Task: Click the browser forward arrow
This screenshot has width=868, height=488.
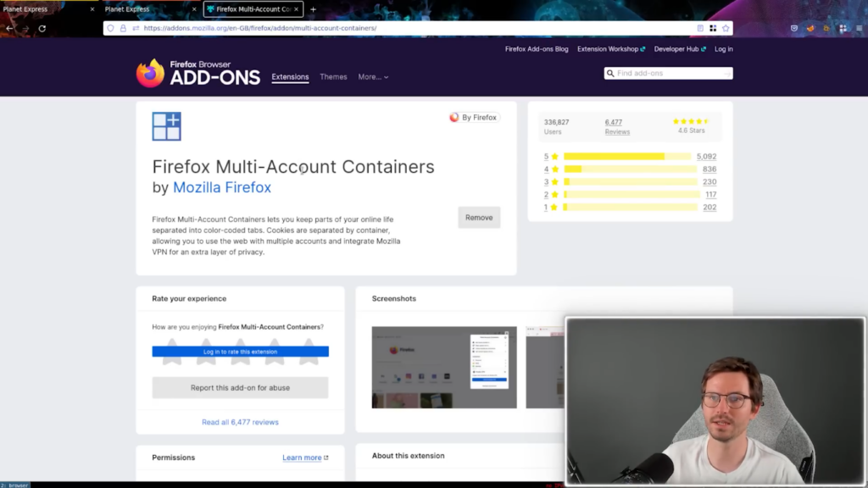Action: [26, 28]
